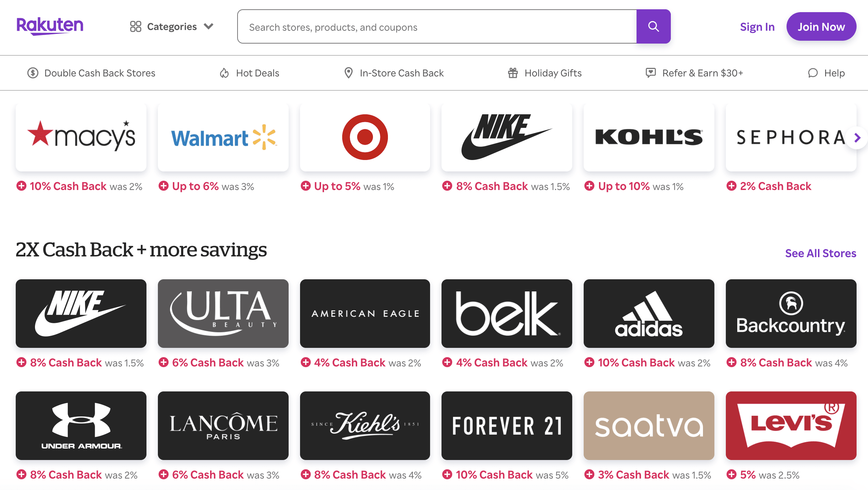This screenshot has width=868, height=490.
Task: Click the In-Store Cash Back pin icon
Action: [x=348, y=73]
